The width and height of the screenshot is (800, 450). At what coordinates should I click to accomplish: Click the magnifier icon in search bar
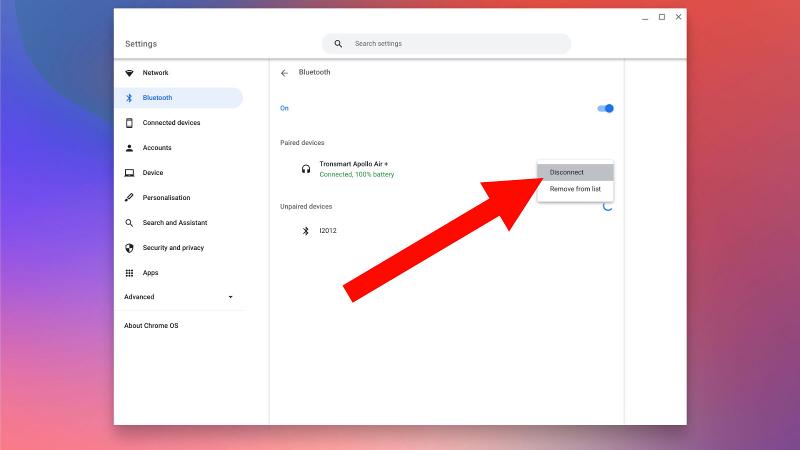coord(338,44)
